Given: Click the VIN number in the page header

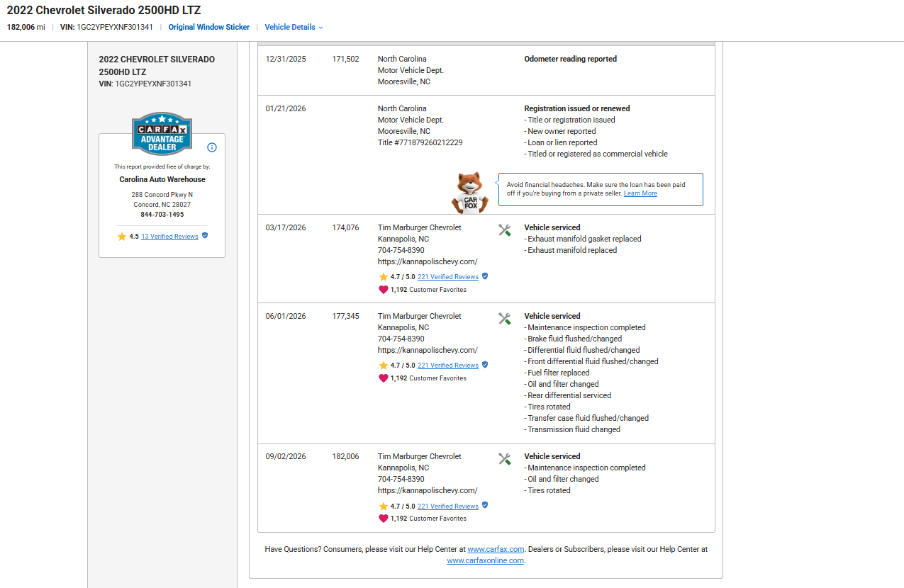Looking at the screenshot, I should pyautogui.click(x=115, y=27).
